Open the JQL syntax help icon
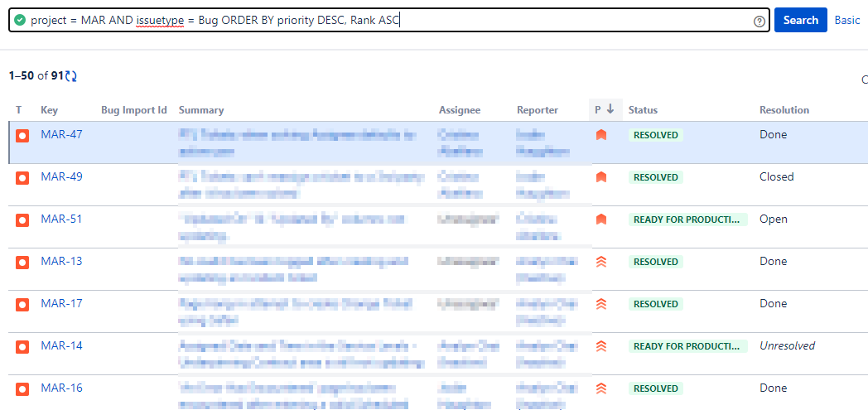The width and height of the screenshot is (868, 410). [759, 21]
